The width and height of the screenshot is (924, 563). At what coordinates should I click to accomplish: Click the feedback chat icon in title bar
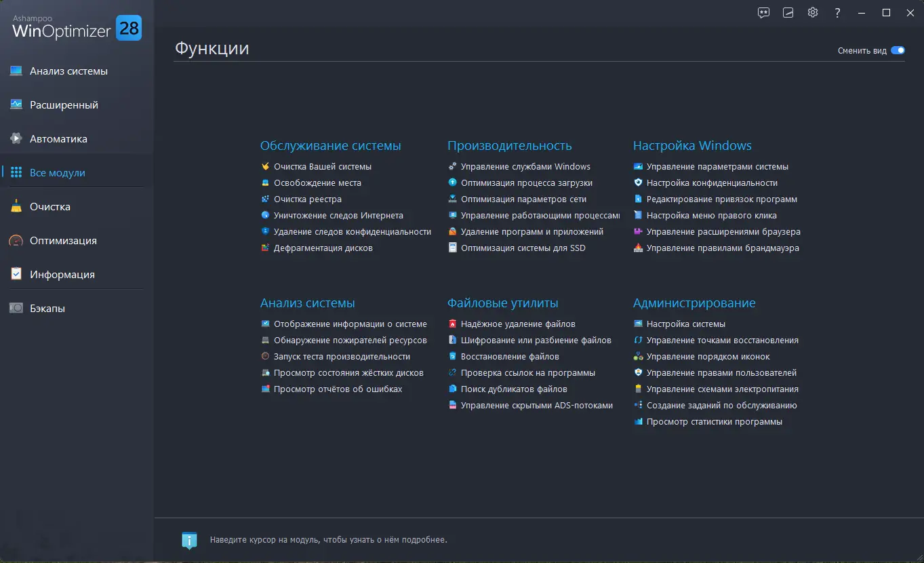(763, 13)
